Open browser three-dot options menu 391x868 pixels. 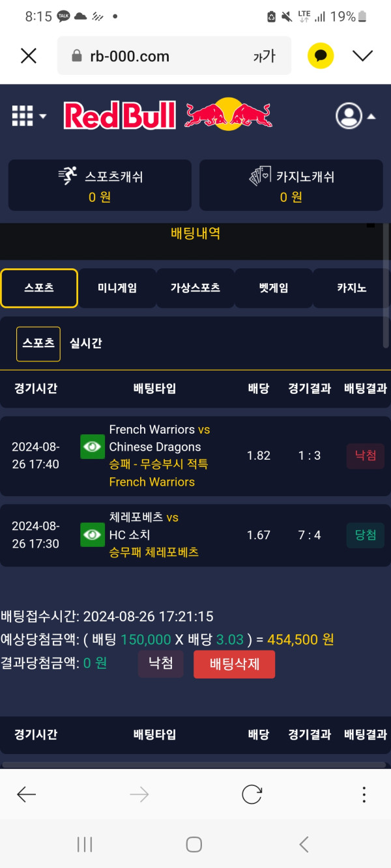click(364, 794)
